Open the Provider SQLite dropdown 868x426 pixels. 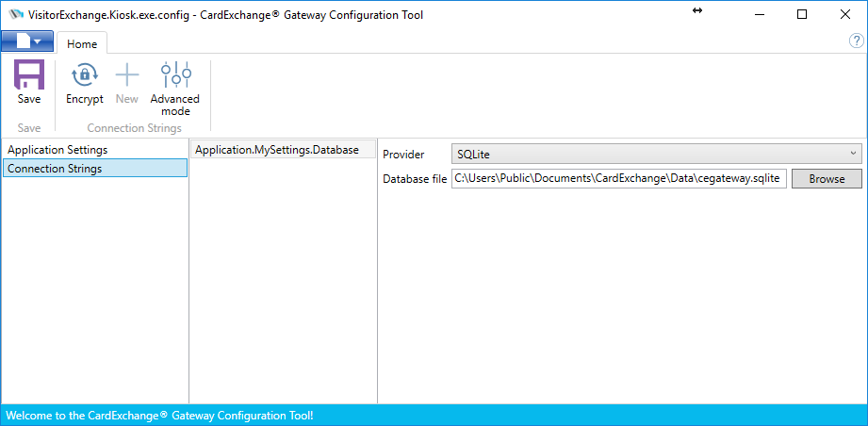point(657,155)
